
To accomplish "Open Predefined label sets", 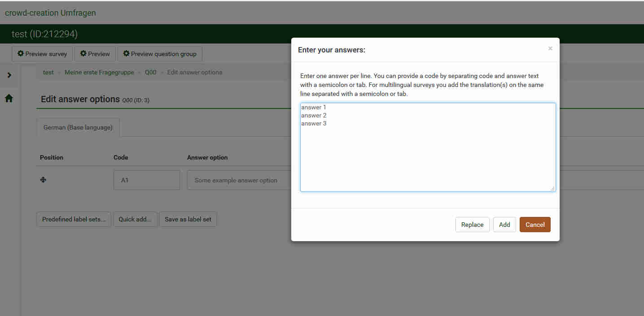I will pos(74,220).
